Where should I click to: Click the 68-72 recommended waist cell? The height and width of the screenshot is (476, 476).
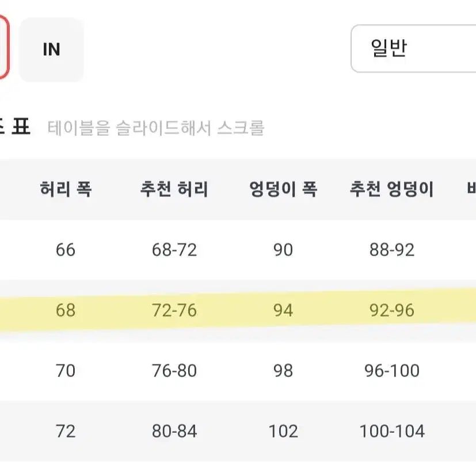(174, 250)
